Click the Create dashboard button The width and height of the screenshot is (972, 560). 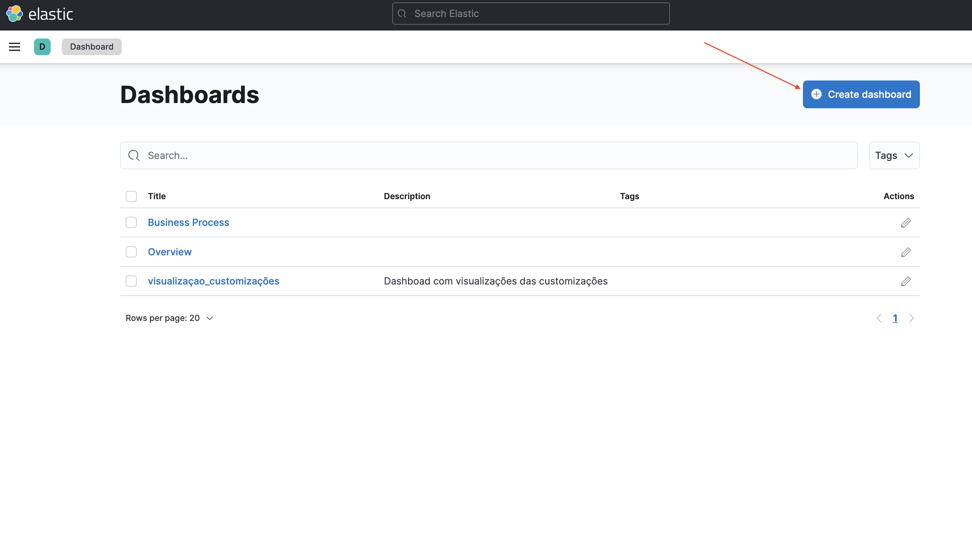(861, 94)
